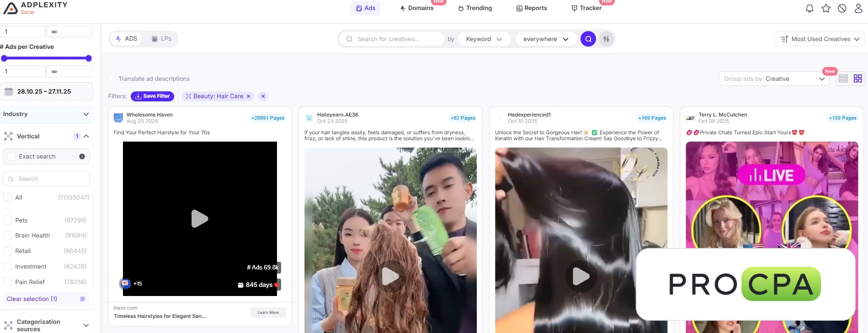868x333 pixels.
Task: Check the Investment vertical checkbox
Action: [x=7, y=266]
